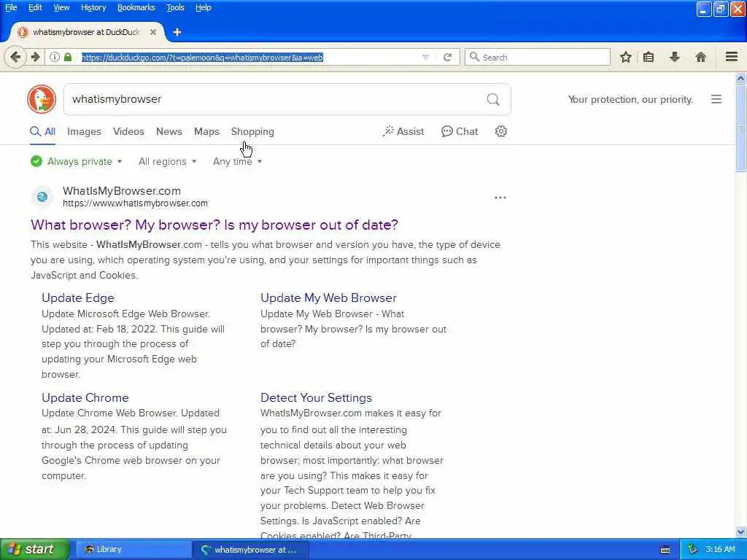
Task: Open the Windows start menu
Action: [x=34, y=550]
